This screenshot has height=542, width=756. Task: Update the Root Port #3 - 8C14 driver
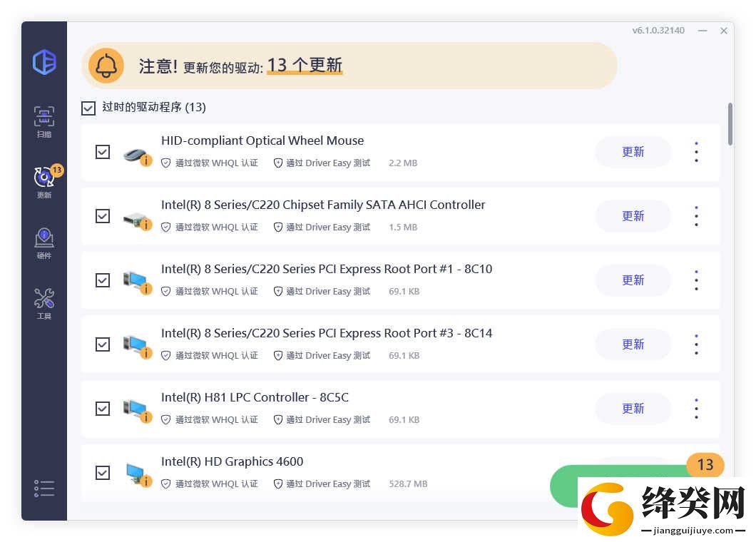coord(633,344)
